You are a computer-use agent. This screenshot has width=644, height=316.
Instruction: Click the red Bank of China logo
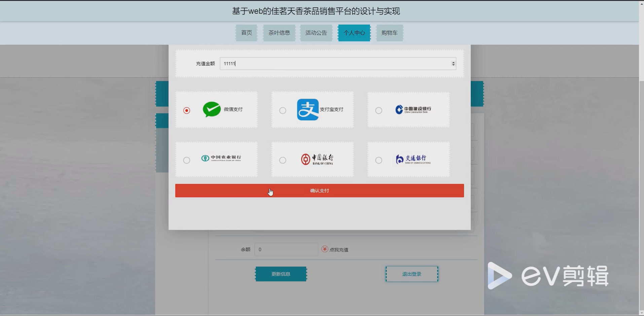tap(317, 159)
